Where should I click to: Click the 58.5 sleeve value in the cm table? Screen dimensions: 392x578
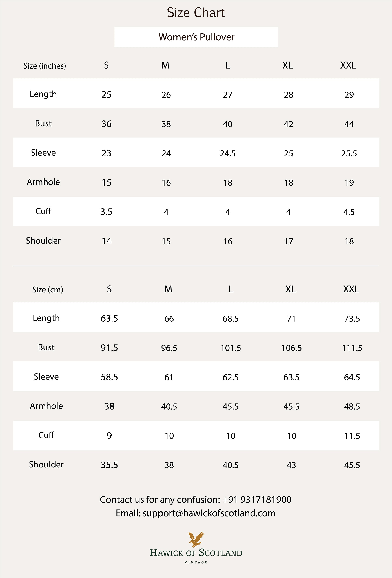point(109,377)
